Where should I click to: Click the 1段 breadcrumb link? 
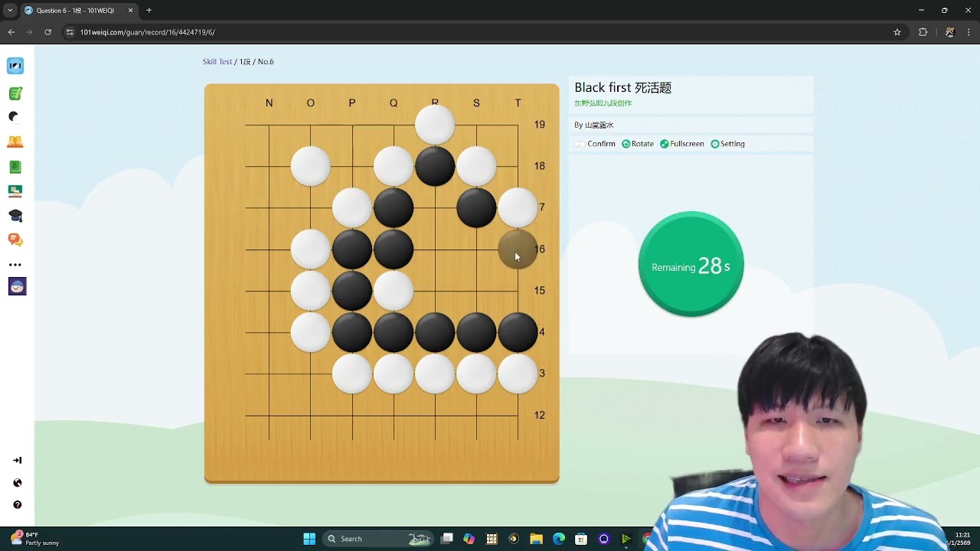point(245,62)
